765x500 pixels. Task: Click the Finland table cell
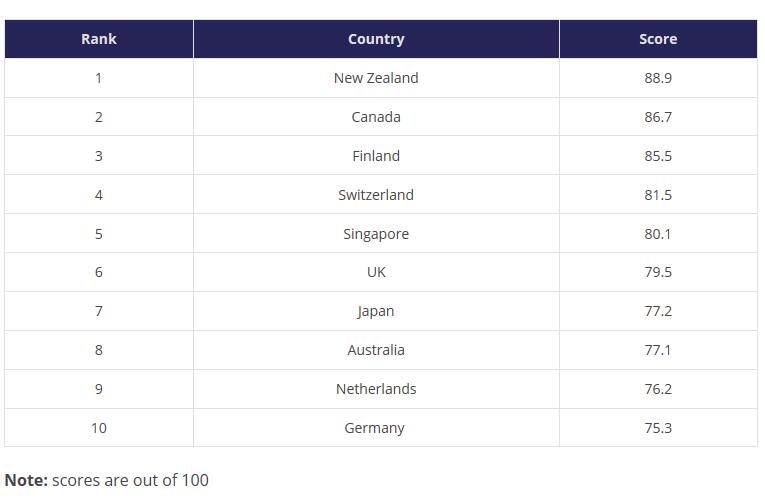(x=376, y=156)
